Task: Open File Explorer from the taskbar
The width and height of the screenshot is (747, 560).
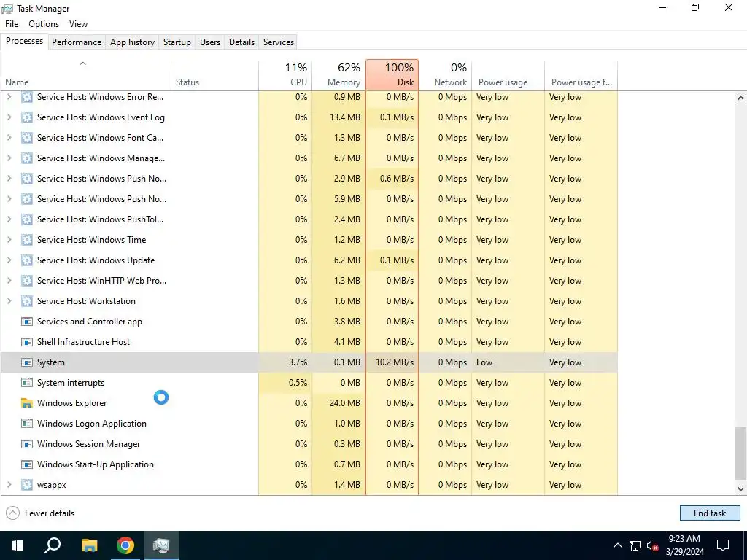Action: point(89,545)
